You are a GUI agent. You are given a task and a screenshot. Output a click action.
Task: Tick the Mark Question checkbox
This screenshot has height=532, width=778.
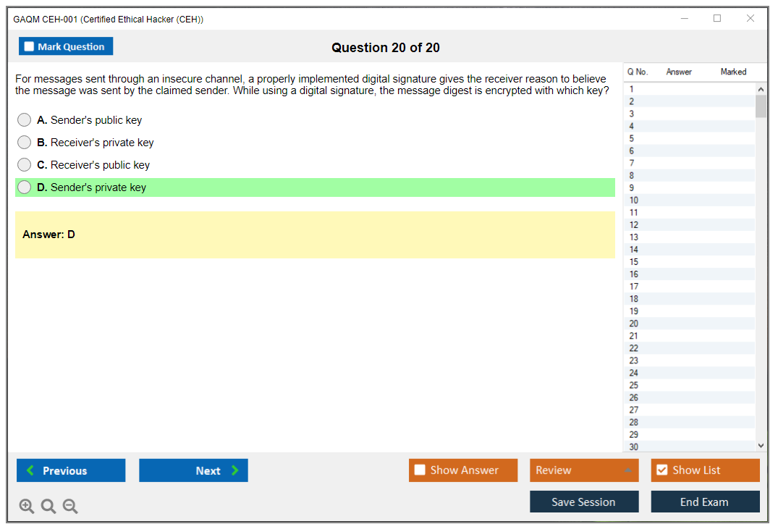[x=30, y=47]
